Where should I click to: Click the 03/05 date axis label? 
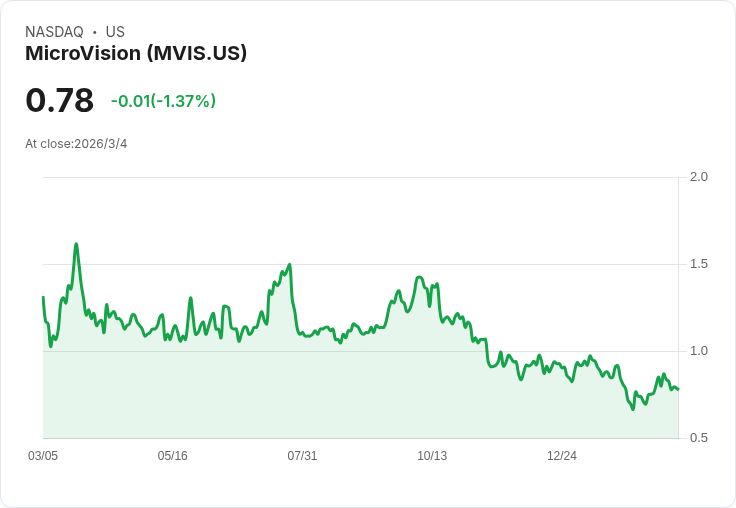43,456
